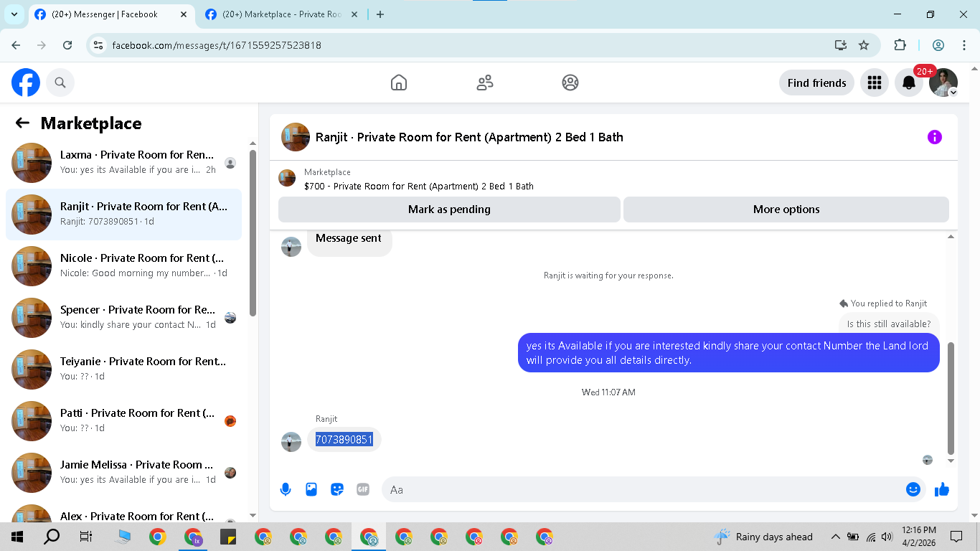Viewport: 980px width, 551px height.
Task: Click the Find friends button
Action: click(x=816, y=83)
